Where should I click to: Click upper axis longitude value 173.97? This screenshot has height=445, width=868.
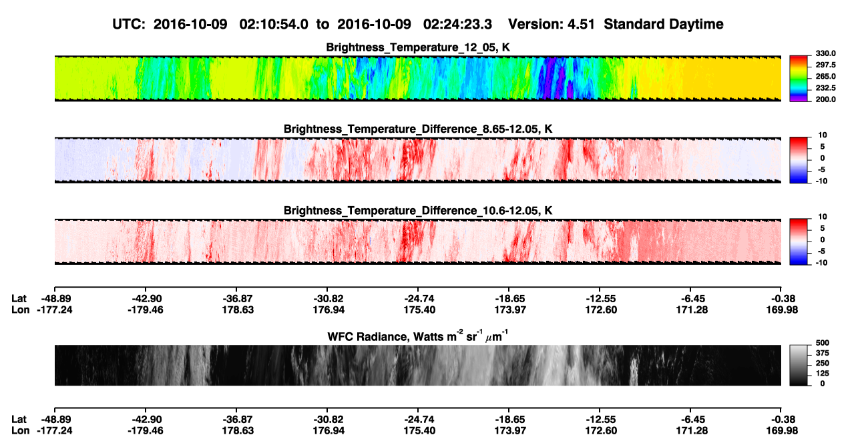point(509,310)
